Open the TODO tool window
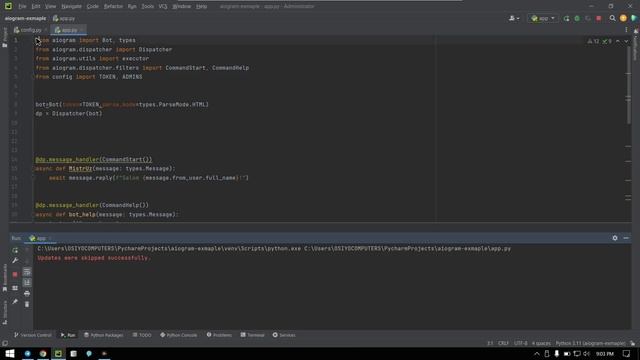The image size is (640, 360). coord(142,335)
